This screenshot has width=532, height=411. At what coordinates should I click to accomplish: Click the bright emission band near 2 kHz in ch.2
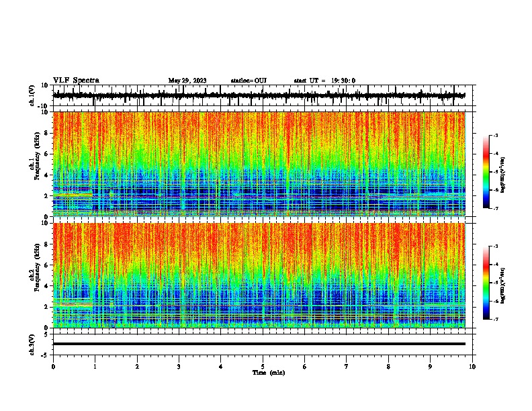coord(73,304)
